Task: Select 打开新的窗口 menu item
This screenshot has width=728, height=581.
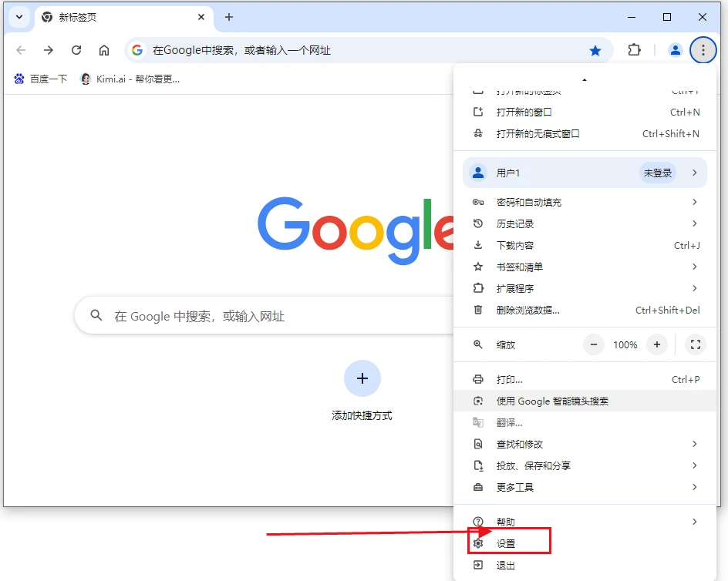Action: (x=585, y=113)
